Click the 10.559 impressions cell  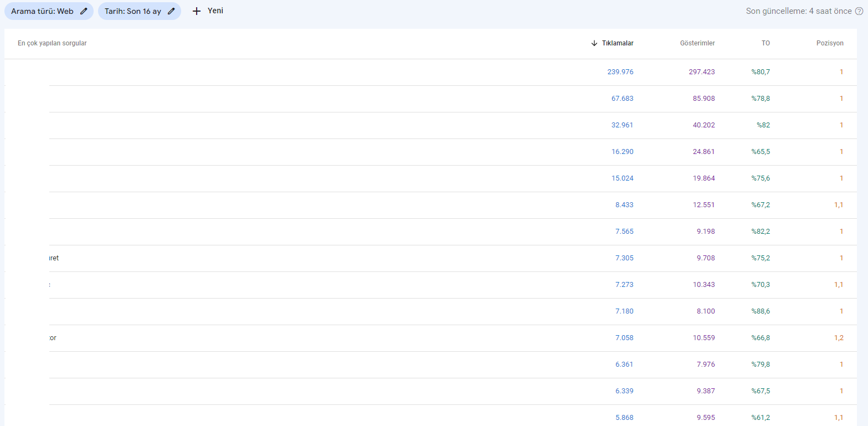[704, 338]
